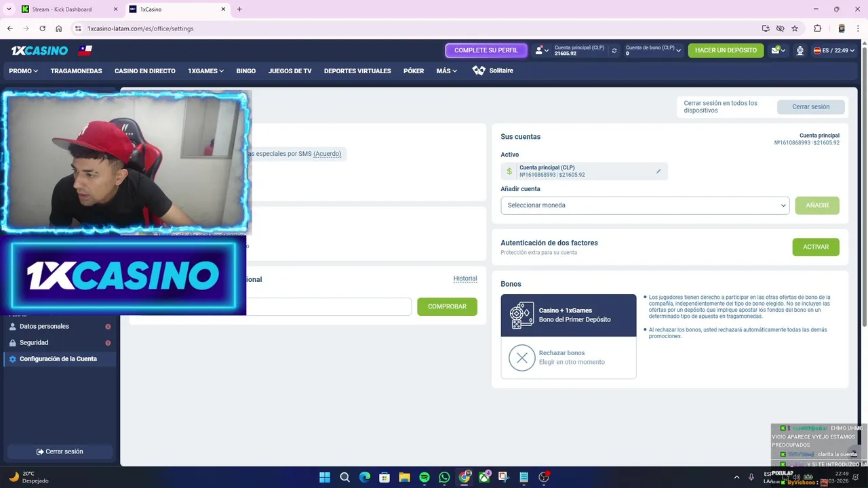
Task: Click the browser address bar URL
Action: 140,28
